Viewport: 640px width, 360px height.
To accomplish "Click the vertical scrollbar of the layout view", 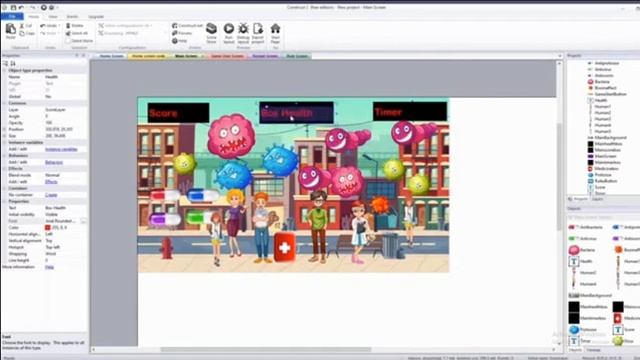I will (559, 176).
